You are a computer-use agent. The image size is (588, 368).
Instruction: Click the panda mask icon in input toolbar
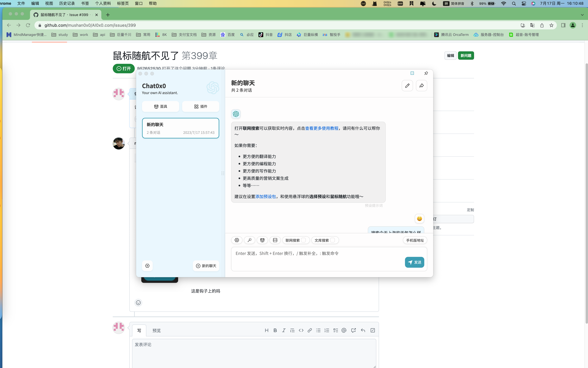pyautogui.click(x=263, y=240)
